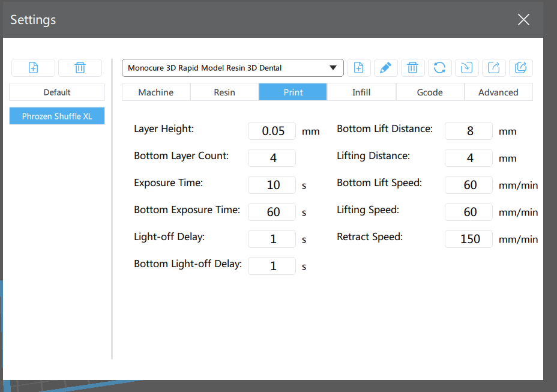Click the 'Light-off Delay:' label

169,237
